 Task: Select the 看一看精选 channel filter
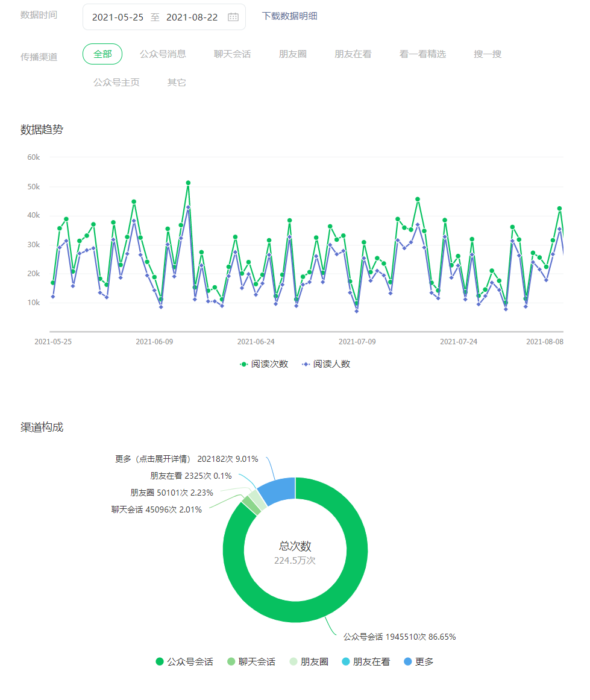point(422,54)
